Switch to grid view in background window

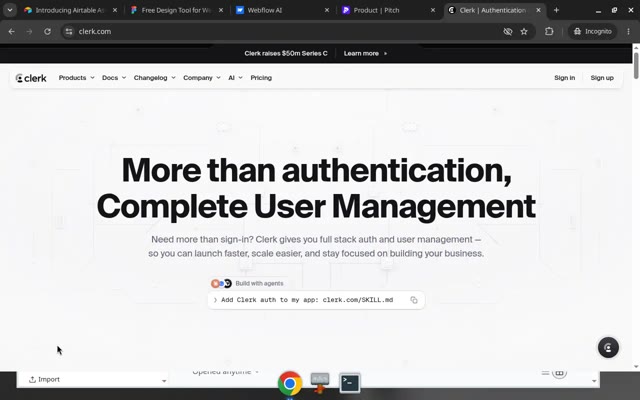coord(560,373)
